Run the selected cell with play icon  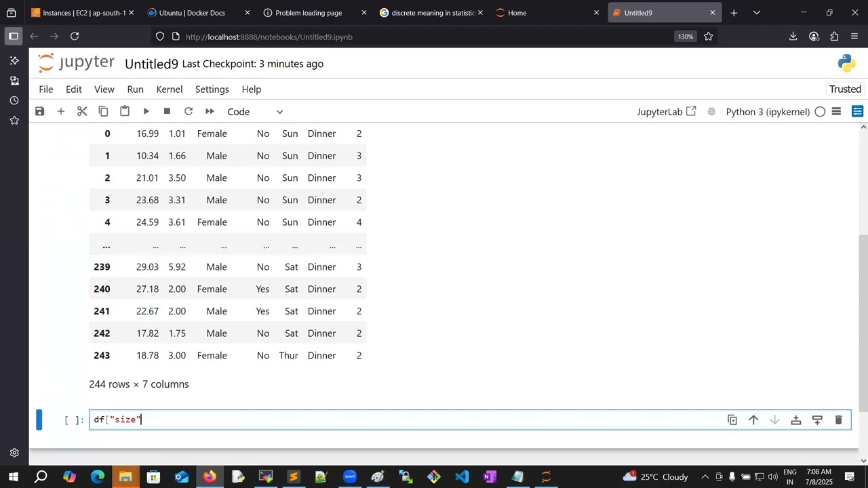pyautogui.click(x=146, y=111)
